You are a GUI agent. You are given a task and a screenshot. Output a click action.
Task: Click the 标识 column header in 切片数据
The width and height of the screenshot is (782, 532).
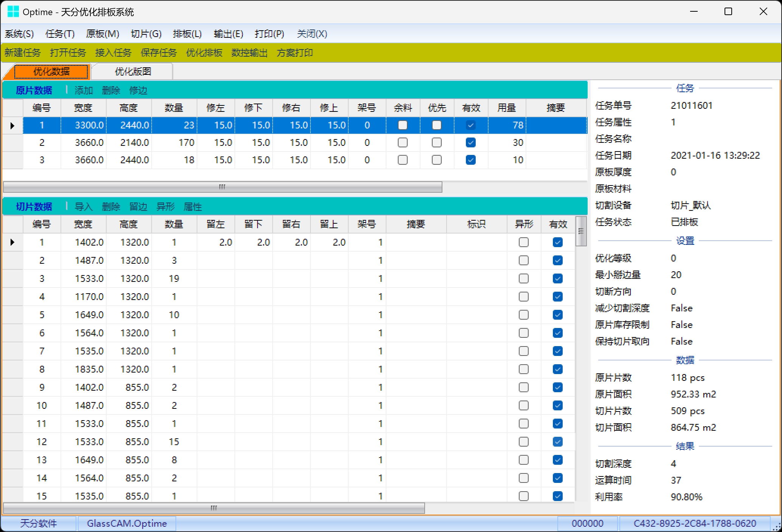point(476,224)
